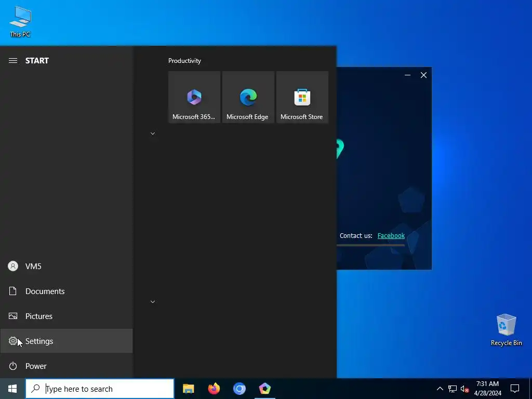The height and width of the screenshot is (399, 532).
Task: Show hidden system tray icons
Action: point(440,389)
